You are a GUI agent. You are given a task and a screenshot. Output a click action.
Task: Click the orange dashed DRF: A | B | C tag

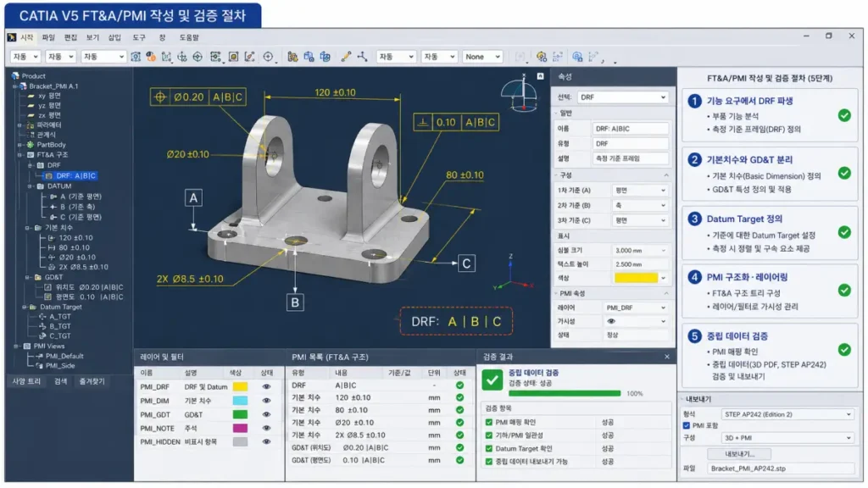tap(457, 321)
